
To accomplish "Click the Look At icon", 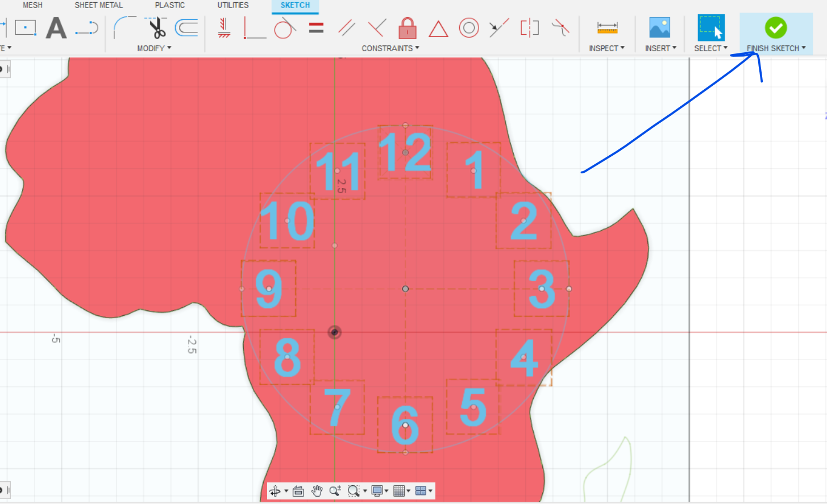I will tap(298, 491).
